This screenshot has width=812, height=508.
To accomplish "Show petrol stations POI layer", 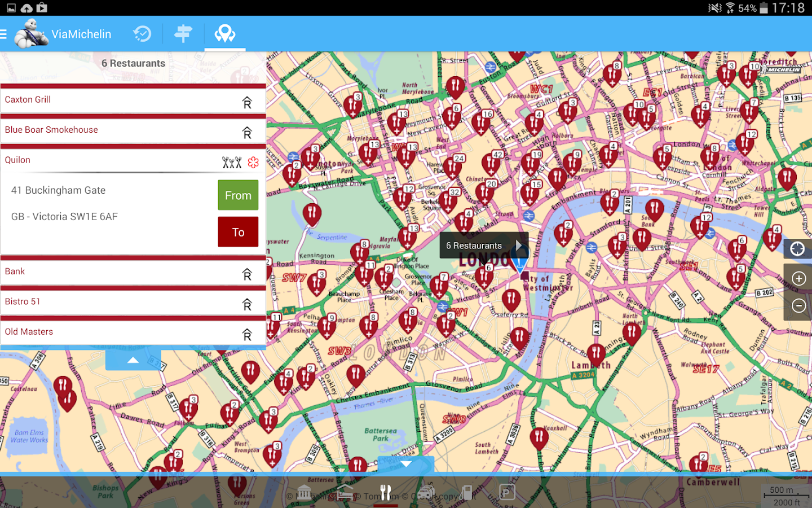I will (x=467, y=493).
